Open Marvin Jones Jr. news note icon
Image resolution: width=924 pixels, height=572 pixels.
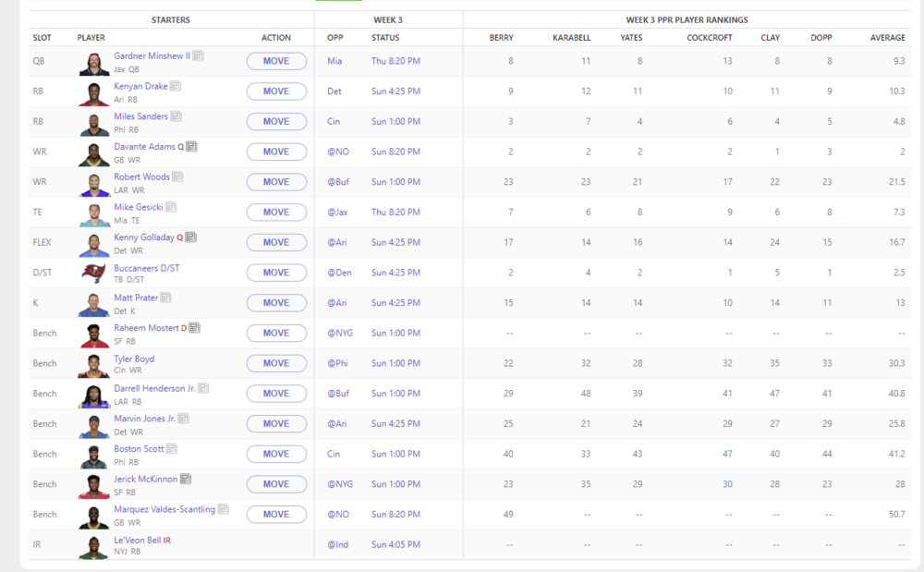click(183, 419)
